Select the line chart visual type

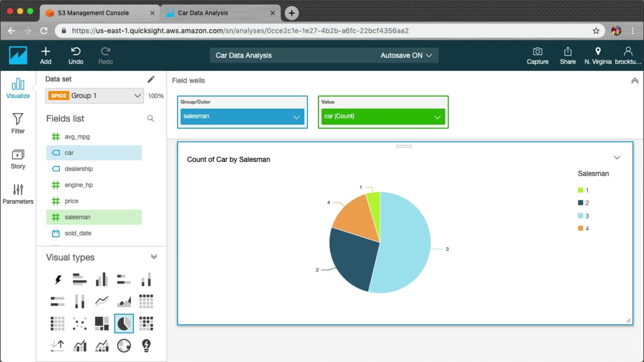coord(102,301)
